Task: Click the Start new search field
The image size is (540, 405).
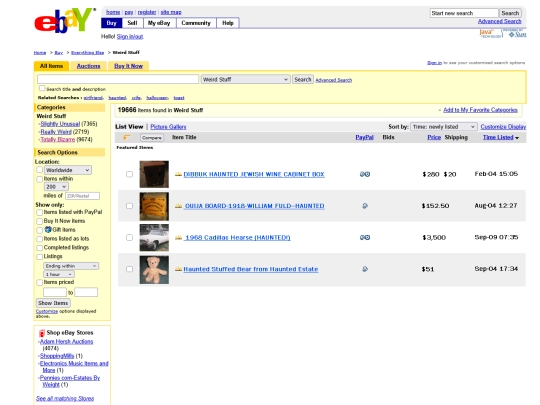Action: tap(464, 13)
